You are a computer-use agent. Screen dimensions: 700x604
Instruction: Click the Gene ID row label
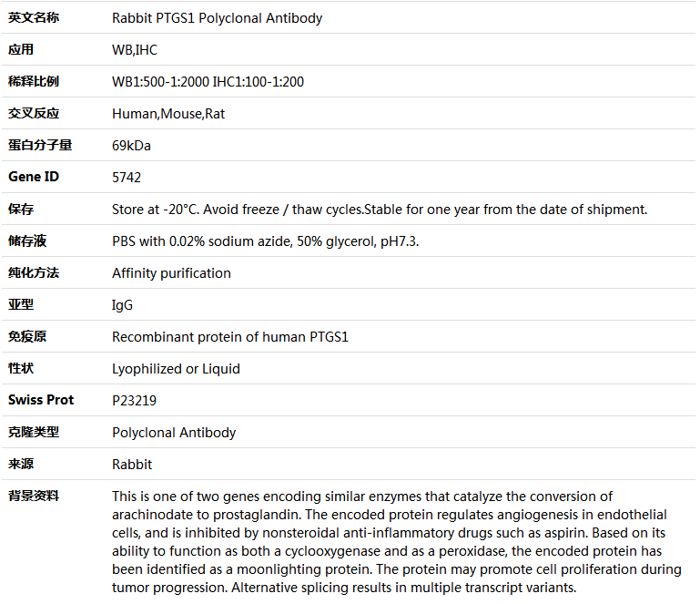pos(33,177)
